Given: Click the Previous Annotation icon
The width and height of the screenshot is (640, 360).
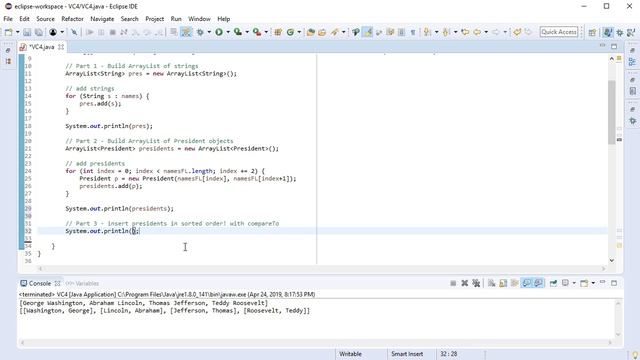Looking at the screenshot, I should tap(446, 32).
